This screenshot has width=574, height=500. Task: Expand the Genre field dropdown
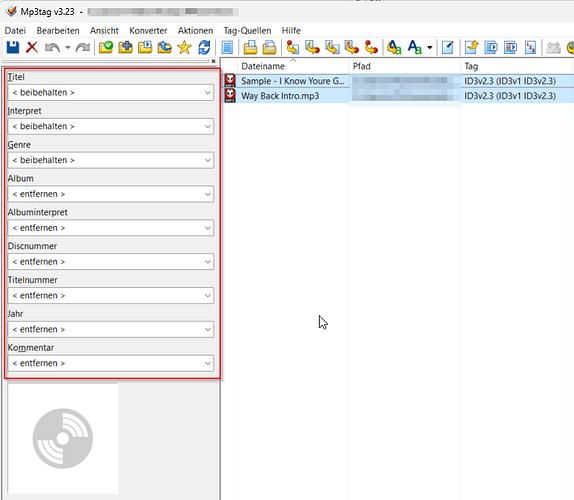tap(208, 160)
